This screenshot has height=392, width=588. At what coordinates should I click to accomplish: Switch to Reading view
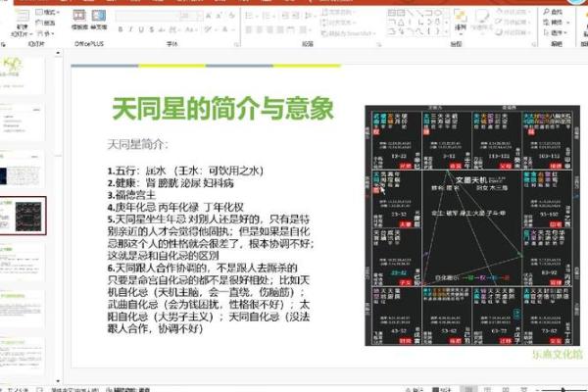[x=506, y=389]
